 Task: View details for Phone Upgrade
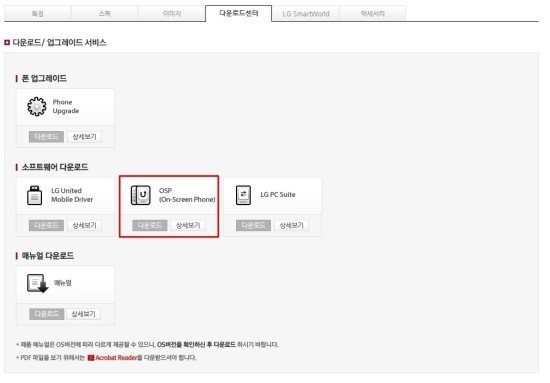pyautogui.click(x=84, y=137)
